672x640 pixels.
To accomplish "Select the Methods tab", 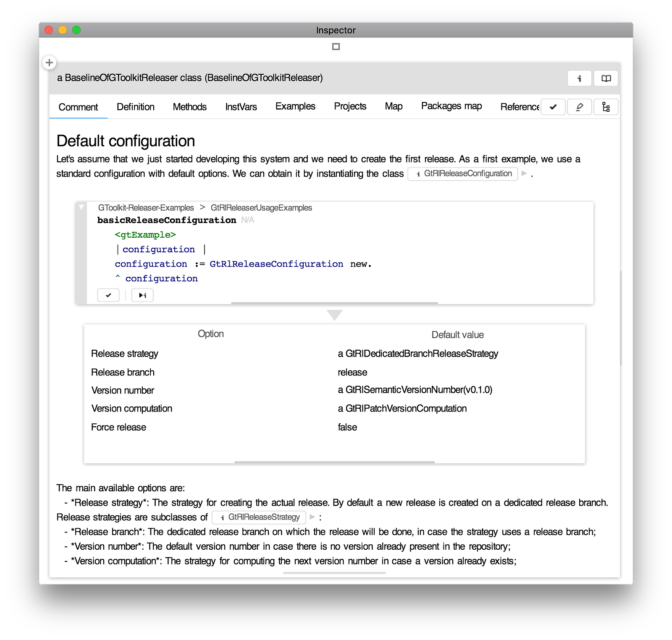I will pyautogui.click(x=190, y=107).
